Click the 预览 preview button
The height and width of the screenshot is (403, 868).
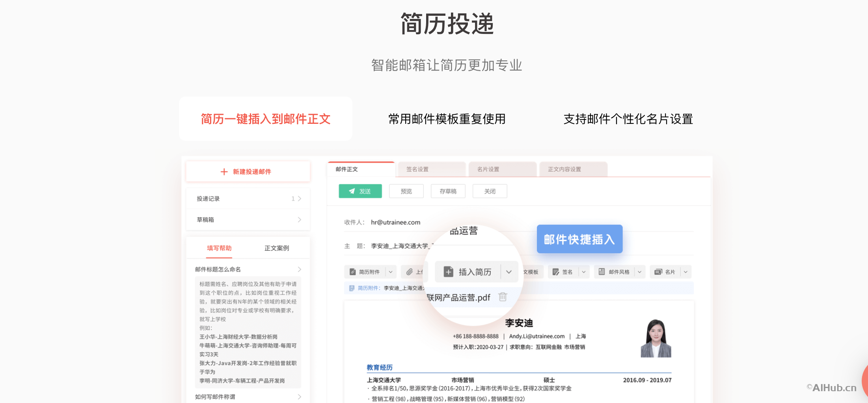[406, 191]
